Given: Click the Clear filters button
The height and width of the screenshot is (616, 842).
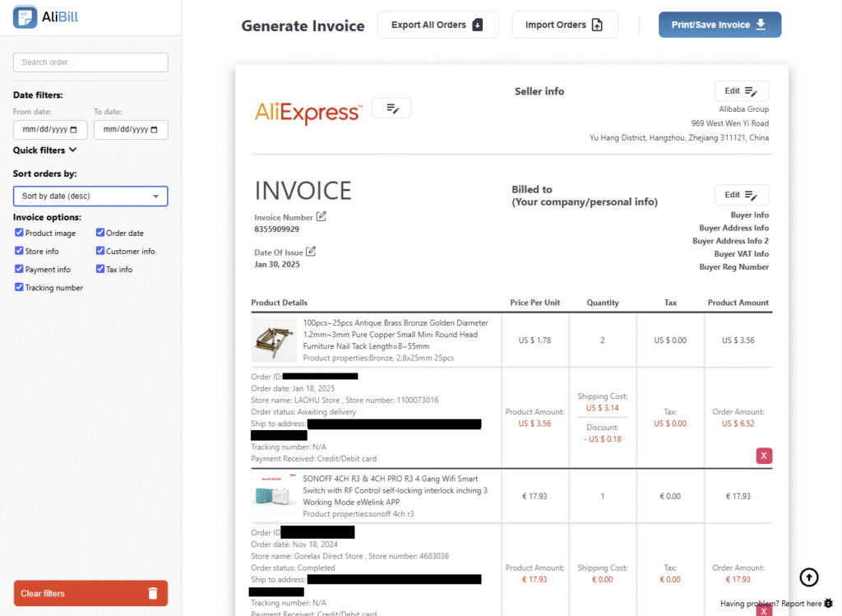Looking at the screenshot, I should tap(90, 594).
